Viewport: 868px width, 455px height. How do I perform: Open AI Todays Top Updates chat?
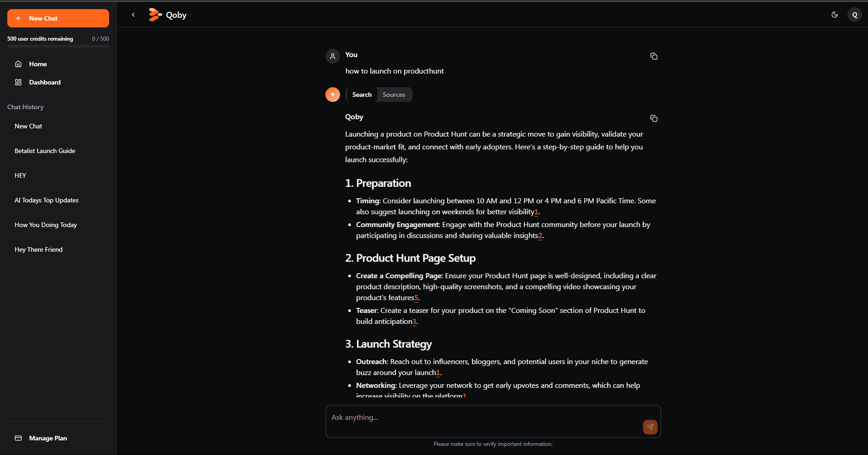(47, 200)
